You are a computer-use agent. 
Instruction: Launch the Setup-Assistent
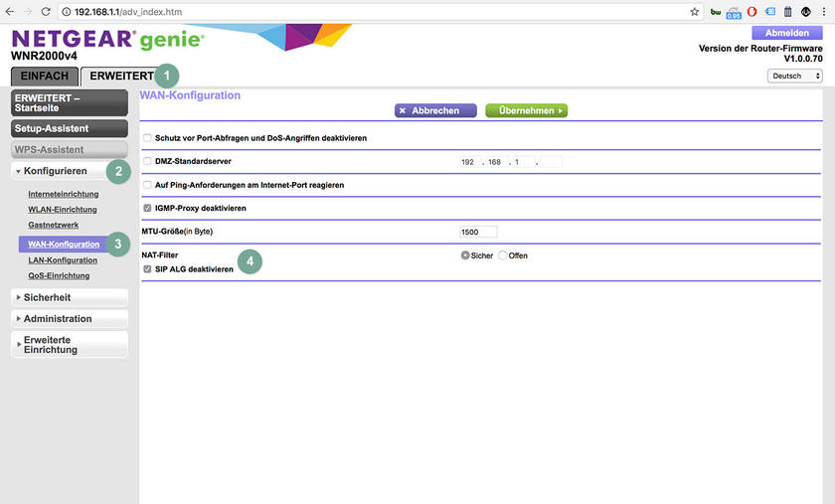point(70,128)
